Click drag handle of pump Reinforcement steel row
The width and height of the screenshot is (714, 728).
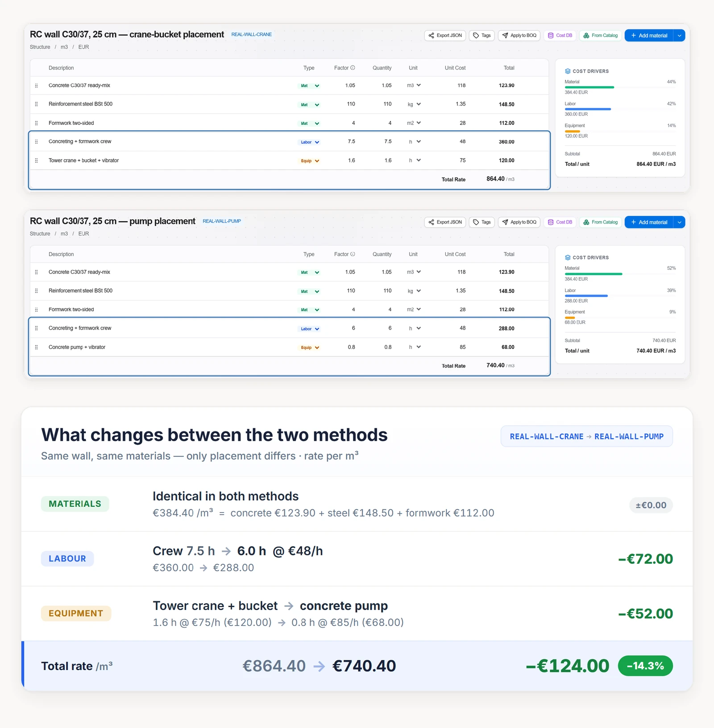click(37, 291)
